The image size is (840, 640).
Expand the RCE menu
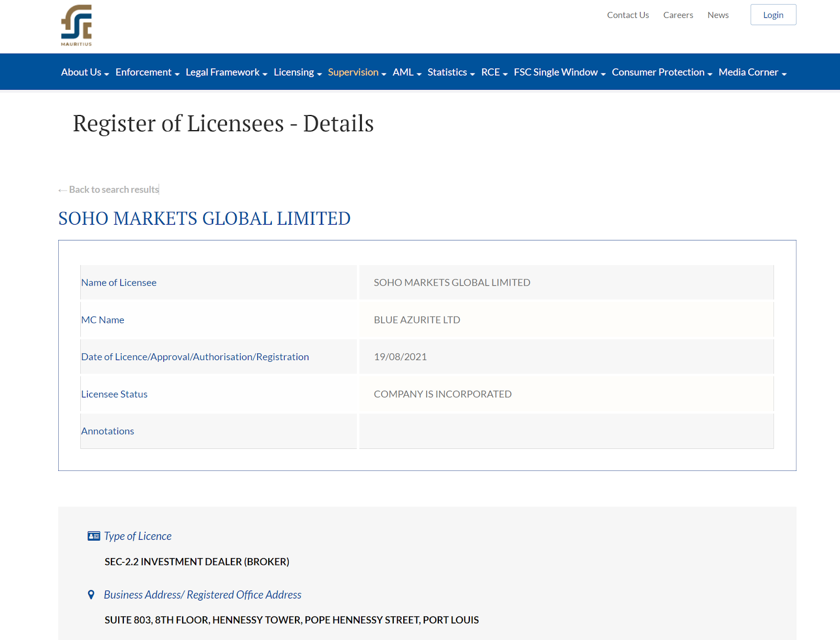pos(494,72)
